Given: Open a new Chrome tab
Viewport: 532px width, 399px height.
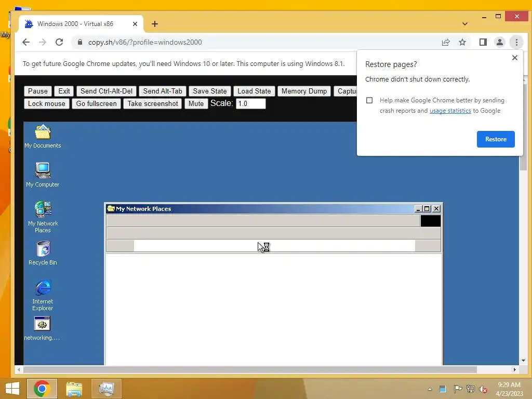Looking at the screenshot, I should [155, 24].
